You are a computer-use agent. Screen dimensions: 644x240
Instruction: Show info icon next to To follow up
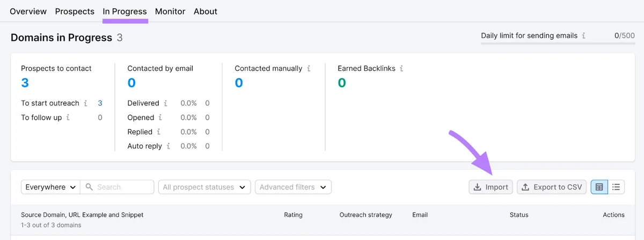(68, 118)
